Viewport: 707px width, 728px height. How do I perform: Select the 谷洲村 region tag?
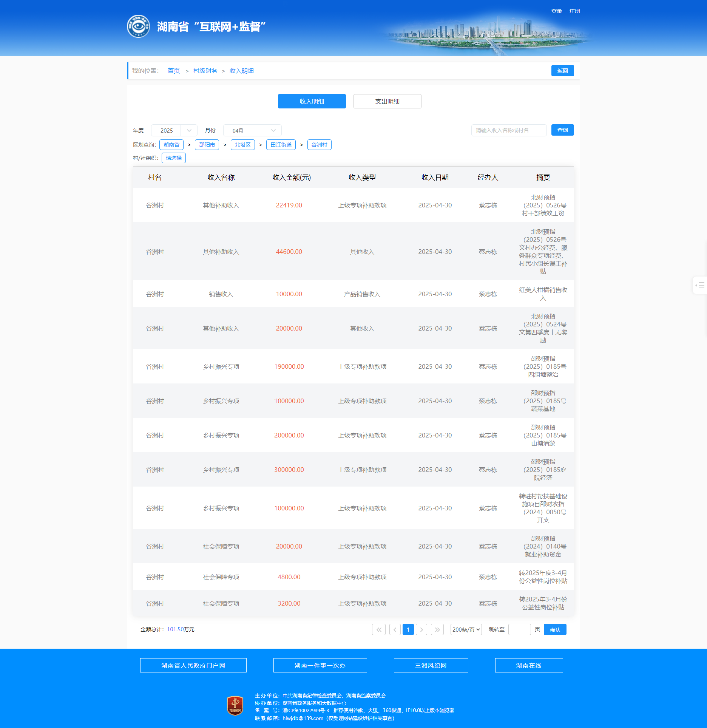320,145
